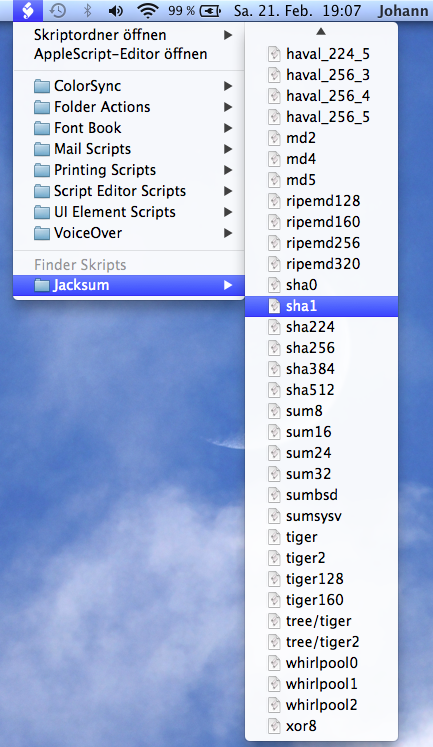433x747 pixels.
Task: Select sum16 entry
Action: tap(322, 432)
